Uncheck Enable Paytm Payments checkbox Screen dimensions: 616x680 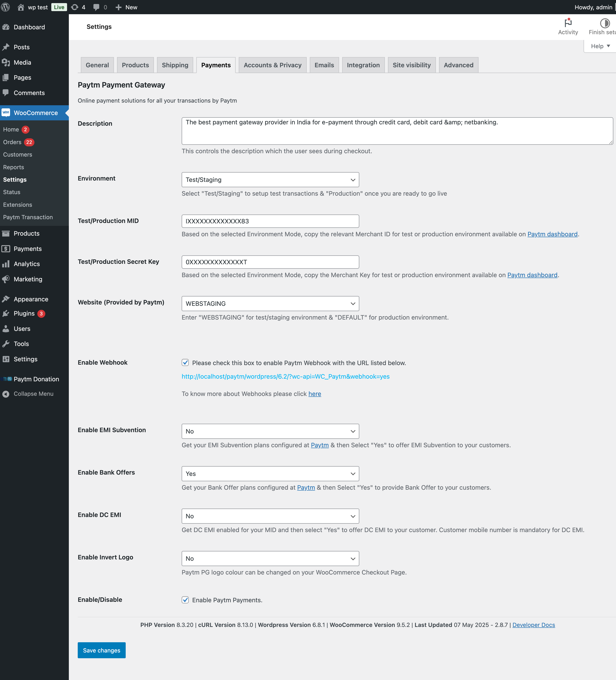coord(185,600)
